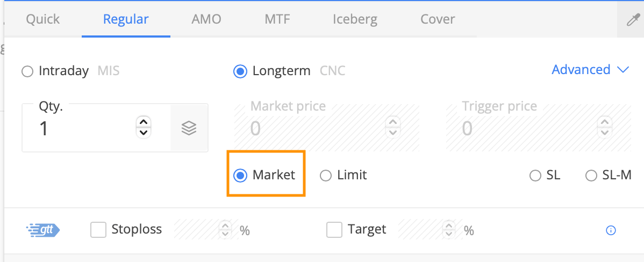Screen dimensions: 644x262
Task: Choose the SL-M order type
Action: pyautogui.click(x=591, y=176)
